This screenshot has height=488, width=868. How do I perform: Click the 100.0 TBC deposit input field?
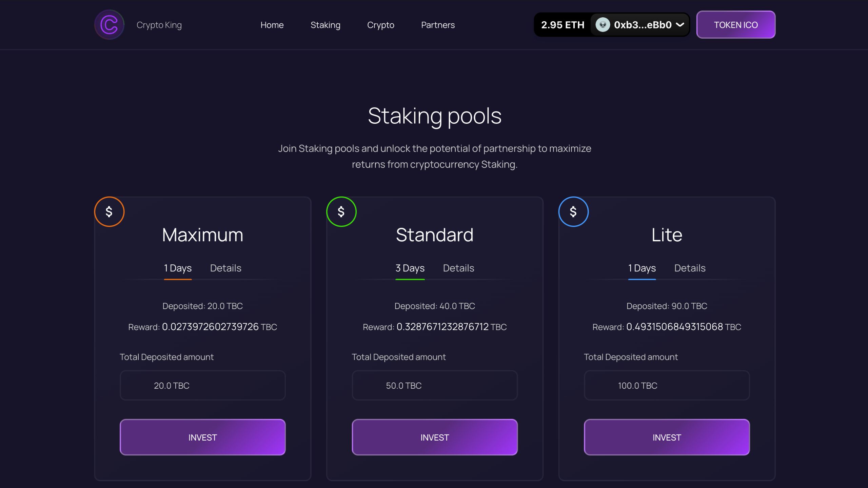(x=667, y=385)
